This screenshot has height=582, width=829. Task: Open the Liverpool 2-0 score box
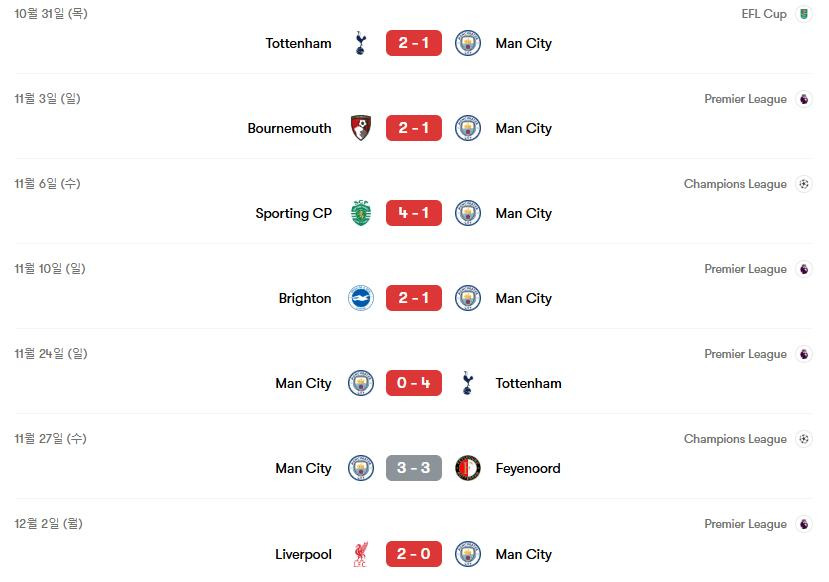coord(414,554)
